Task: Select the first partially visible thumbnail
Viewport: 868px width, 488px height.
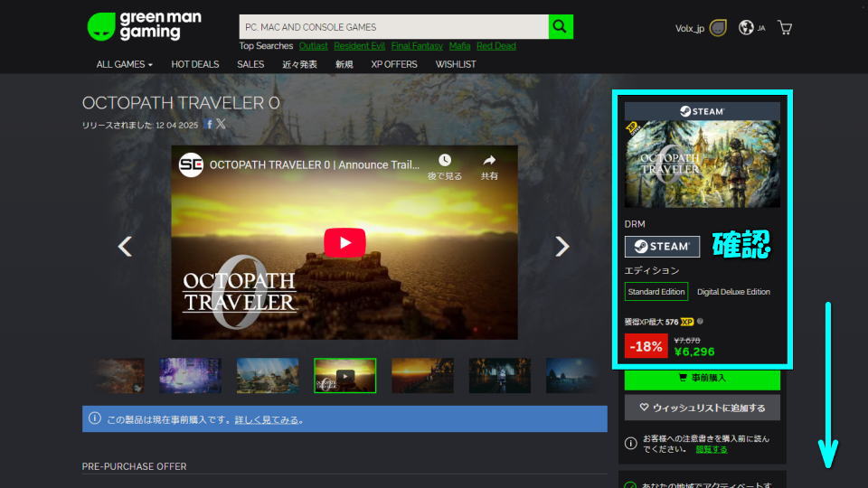Action: pyautogui.click(x=118, y=376)
